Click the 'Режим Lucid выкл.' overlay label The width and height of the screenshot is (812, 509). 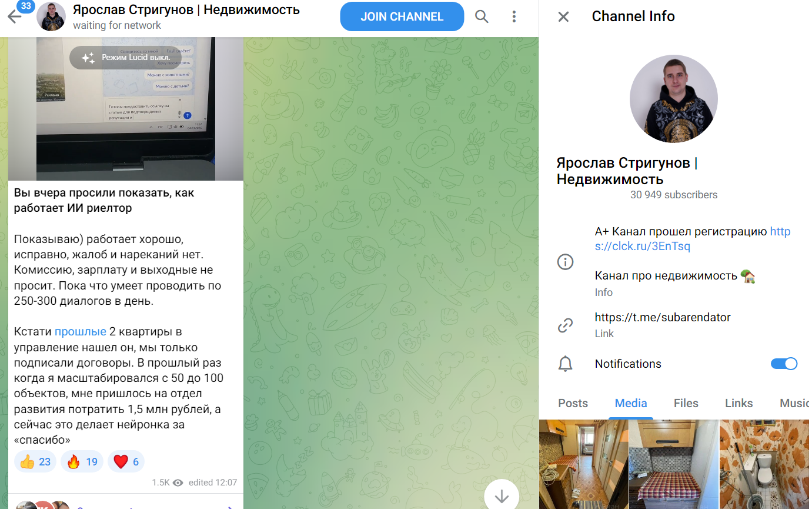pos(136,58)
